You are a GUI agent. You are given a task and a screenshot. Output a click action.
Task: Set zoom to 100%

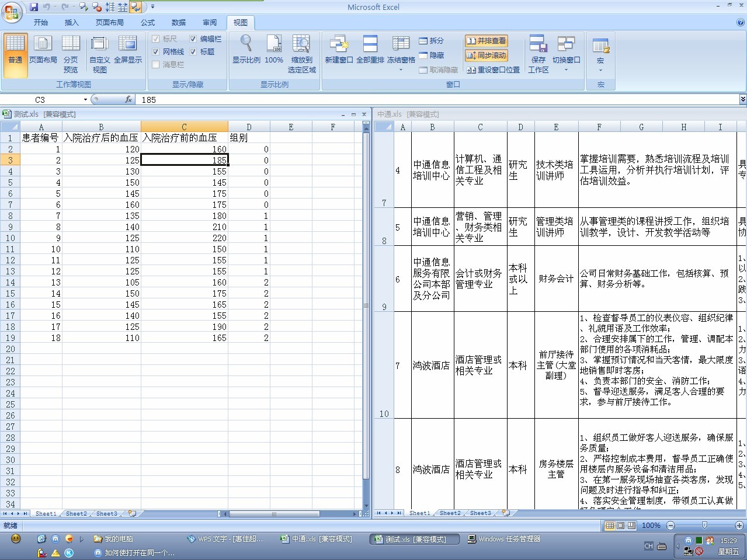pos(274,50)
